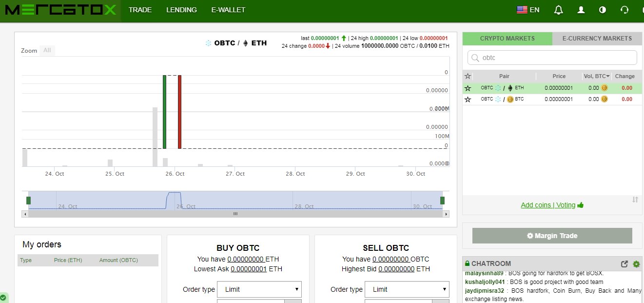This screenshot has height=303, width=644.
Task: Click the thumbs-up Voting icon
Action: pos(580,205)
